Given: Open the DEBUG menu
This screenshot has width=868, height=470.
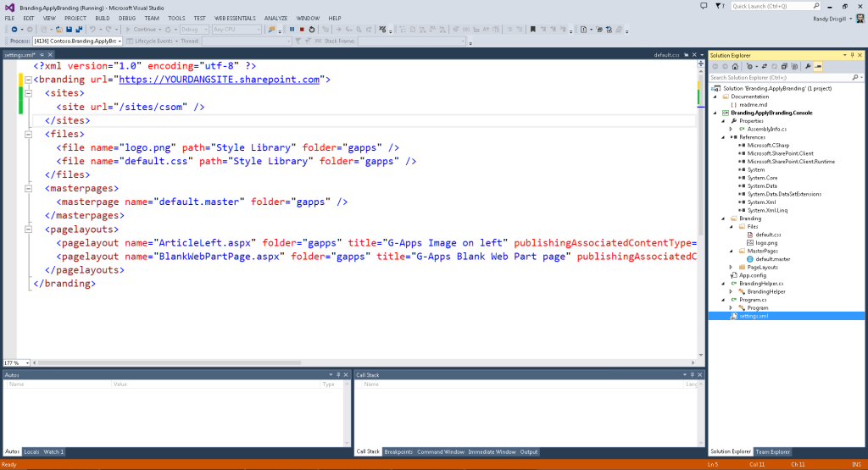Looking at the screenshot, I should pyautogui.click(x=127, y=19).
